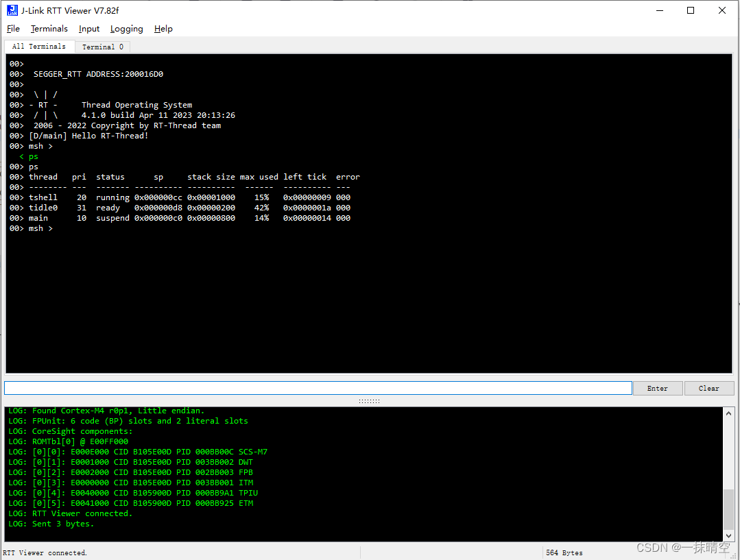The height and width of the screenshot is (560, 740).
Task: Click 'LOG: RTT Viewer connected.' line
Action: (71, 514)
